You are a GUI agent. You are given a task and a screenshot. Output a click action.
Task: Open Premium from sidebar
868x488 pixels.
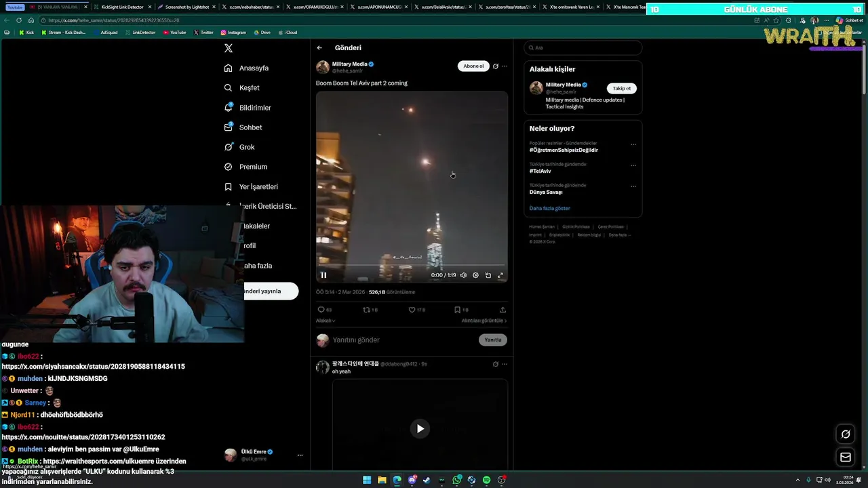245,167
